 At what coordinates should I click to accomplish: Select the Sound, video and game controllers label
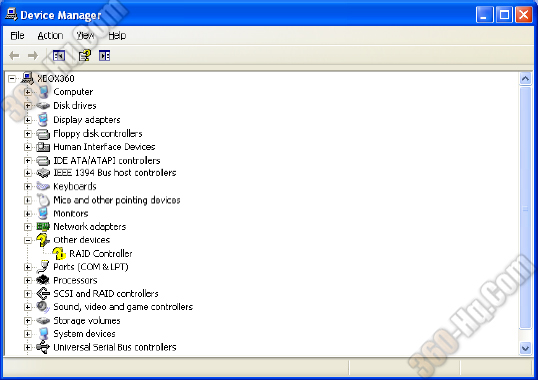pyautogui.click(x=123, y=307)
